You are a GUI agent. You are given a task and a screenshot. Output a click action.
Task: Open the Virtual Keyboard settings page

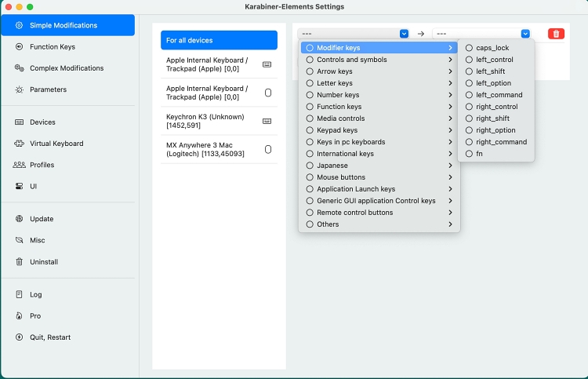pyautogui.click(x=68, y=144)
